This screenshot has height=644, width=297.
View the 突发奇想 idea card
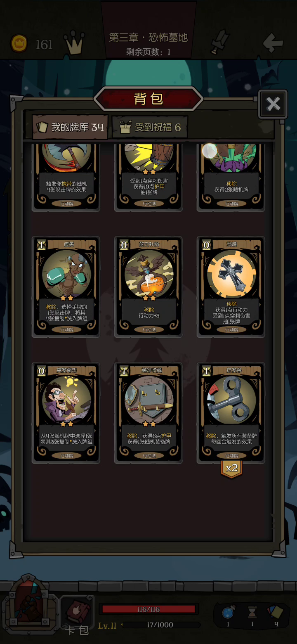click(66, 413)
